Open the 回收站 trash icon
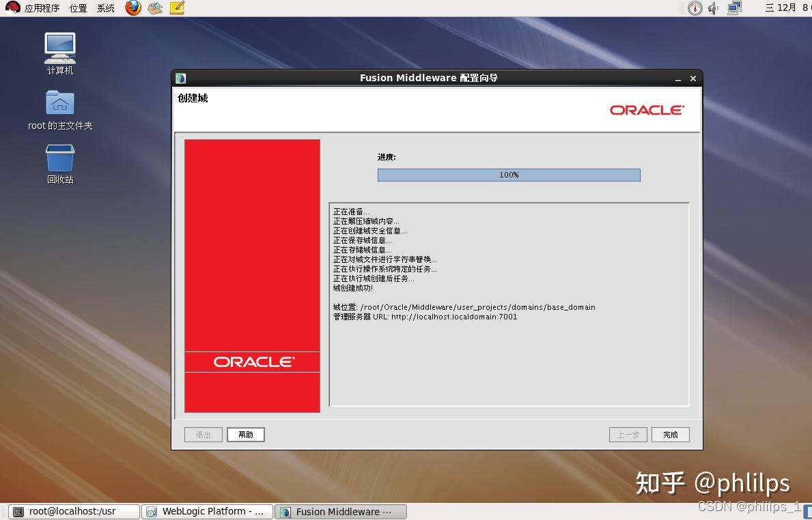 (x=60, y=159)
